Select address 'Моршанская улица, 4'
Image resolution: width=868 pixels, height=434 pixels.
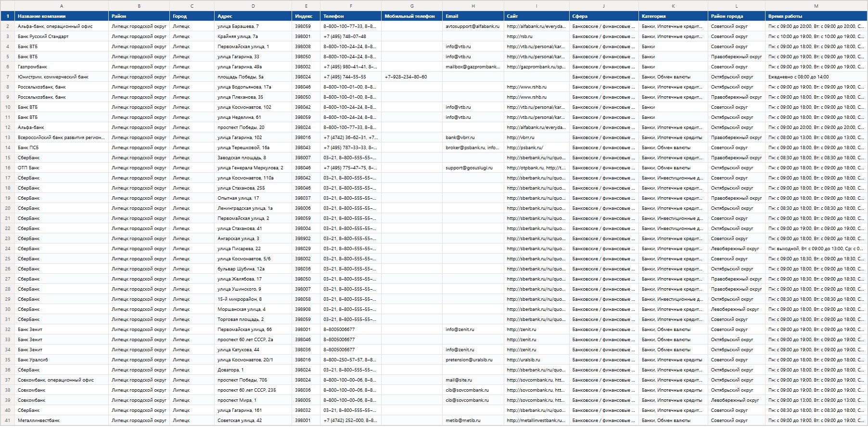pyautogui.click(x=253, y=309)
